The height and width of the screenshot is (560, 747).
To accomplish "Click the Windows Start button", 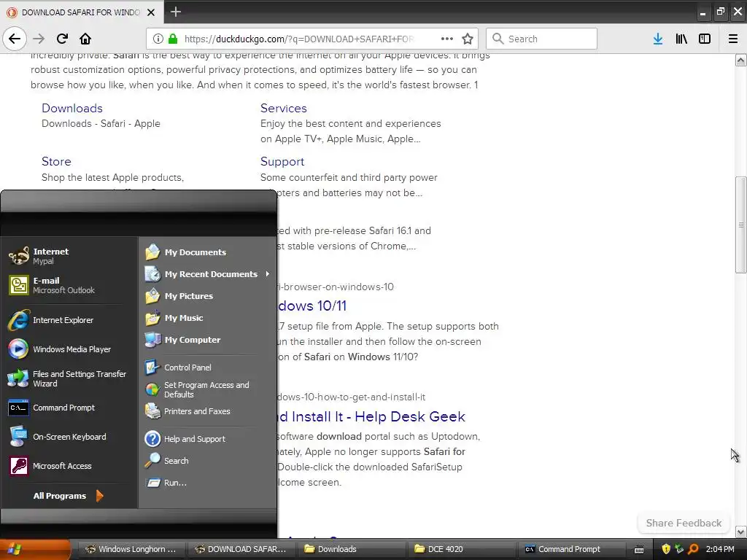I will click(34, 549).
